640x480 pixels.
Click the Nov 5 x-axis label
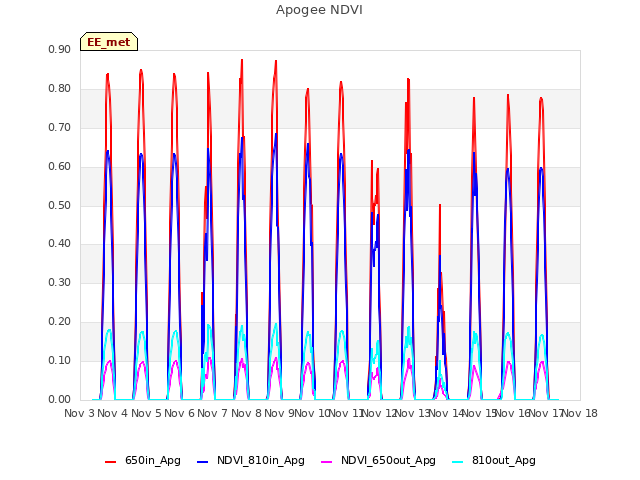point(146,413)
